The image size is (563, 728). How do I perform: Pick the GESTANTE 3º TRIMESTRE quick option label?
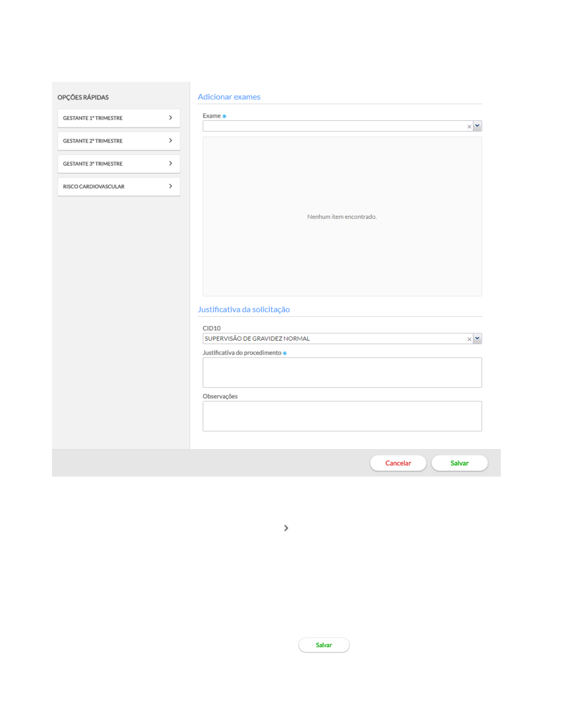point(93,164)
